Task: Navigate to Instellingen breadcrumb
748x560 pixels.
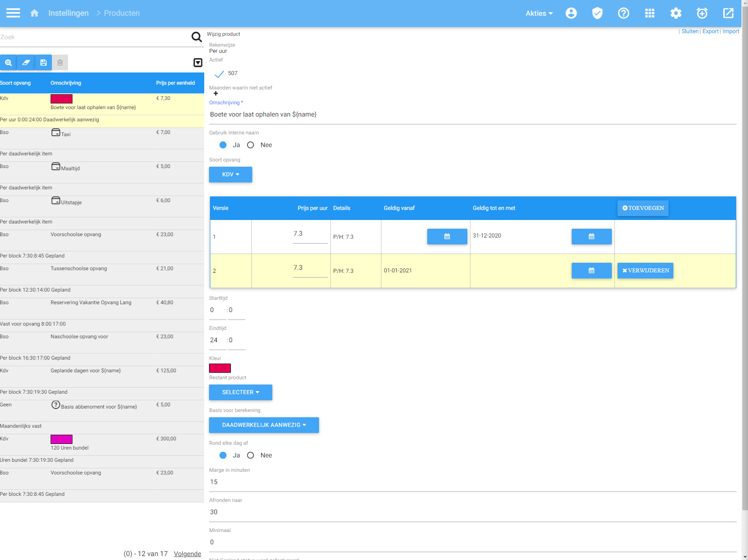Action: tap(68, 13)
